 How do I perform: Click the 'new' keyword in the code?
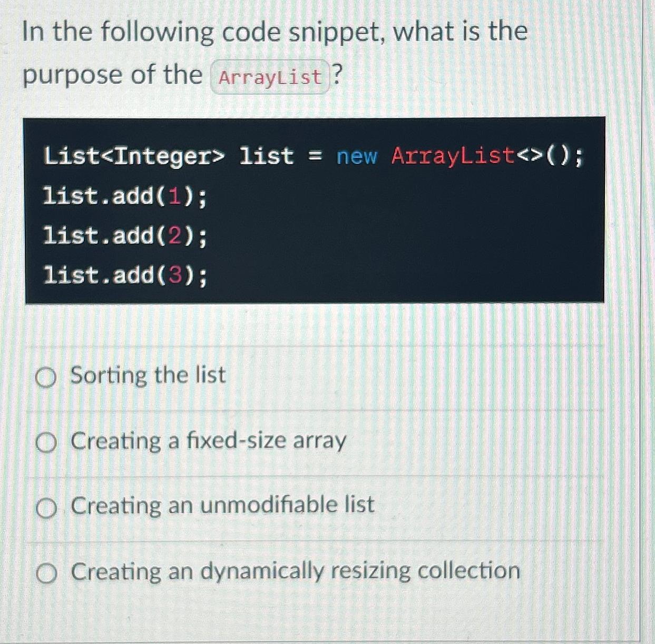357,156
